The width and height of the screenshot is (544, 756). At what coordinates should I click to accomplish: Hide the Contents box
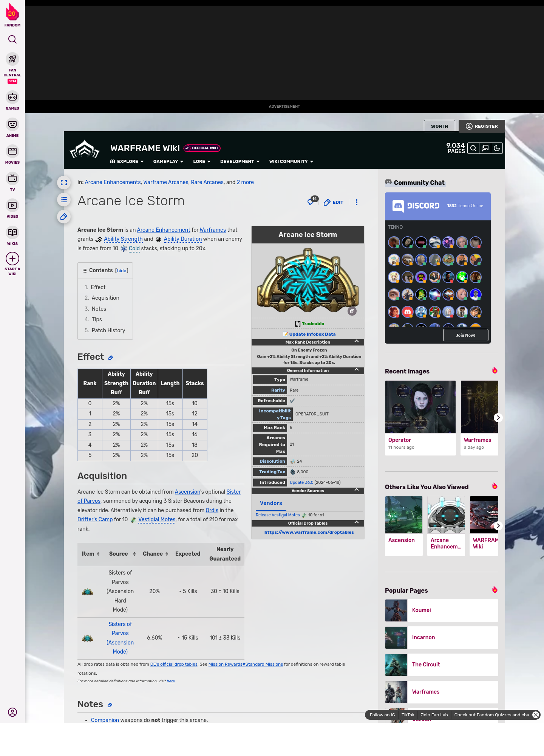122,271
